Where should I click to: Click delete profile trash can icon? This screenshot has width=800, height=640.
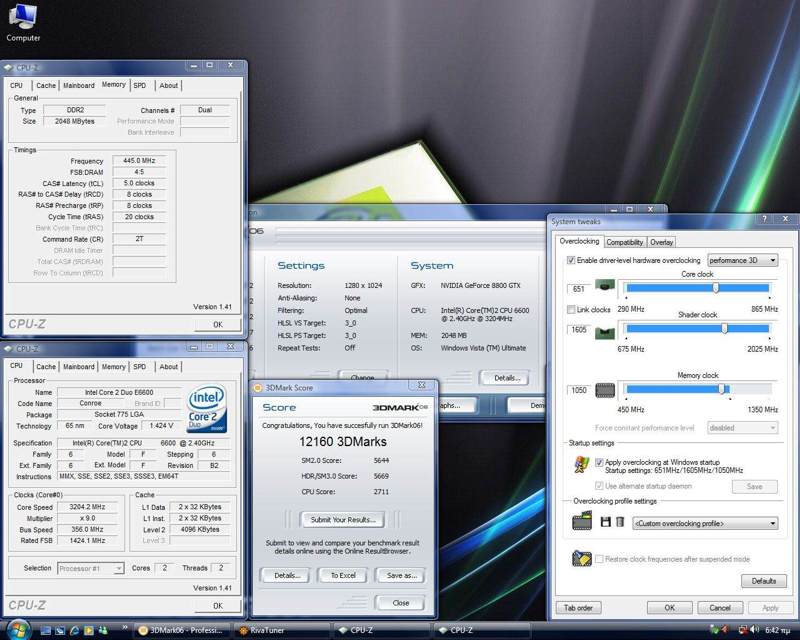[x=620, y=522]
